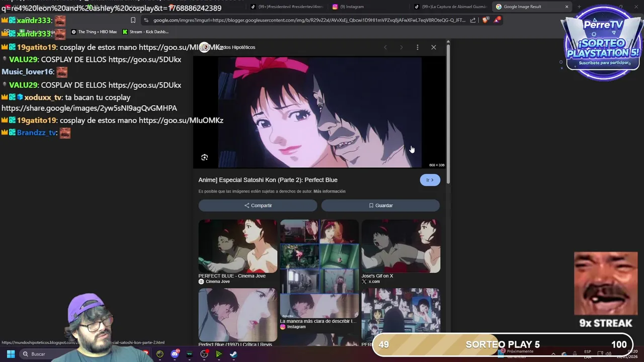Open the Especial Satoshi Kon Perfect Blue title link

click(268, 180)
